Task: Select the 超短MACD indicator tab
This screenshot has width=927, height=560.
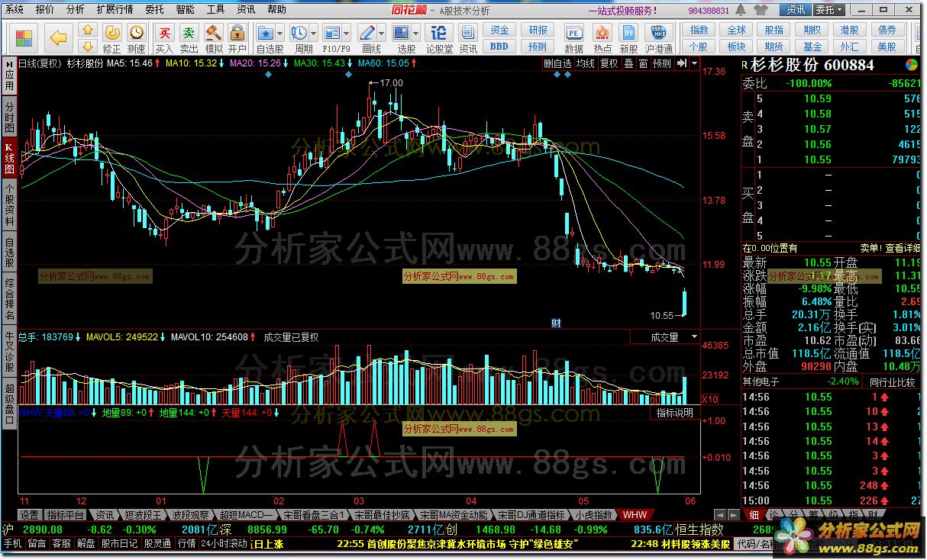Action: [244, 515]
